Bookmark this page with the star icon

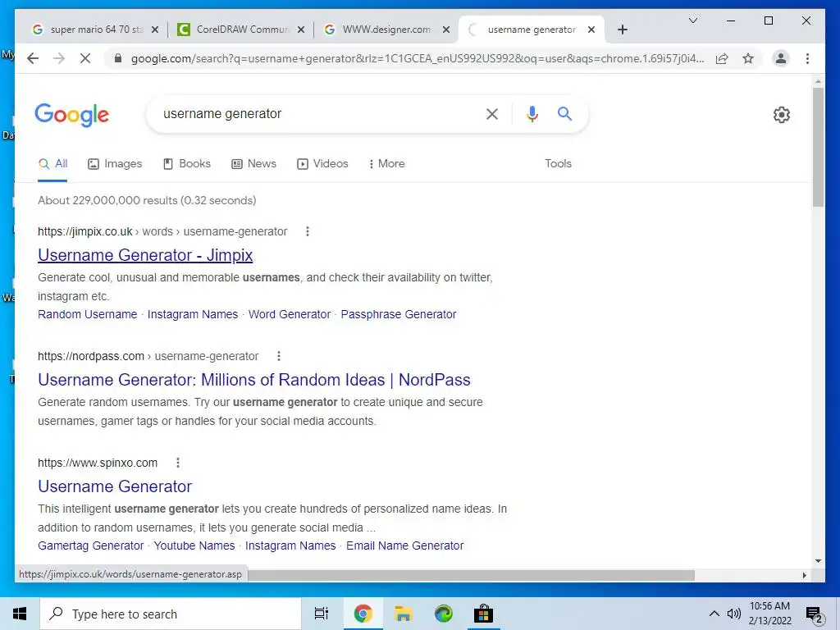748,58
